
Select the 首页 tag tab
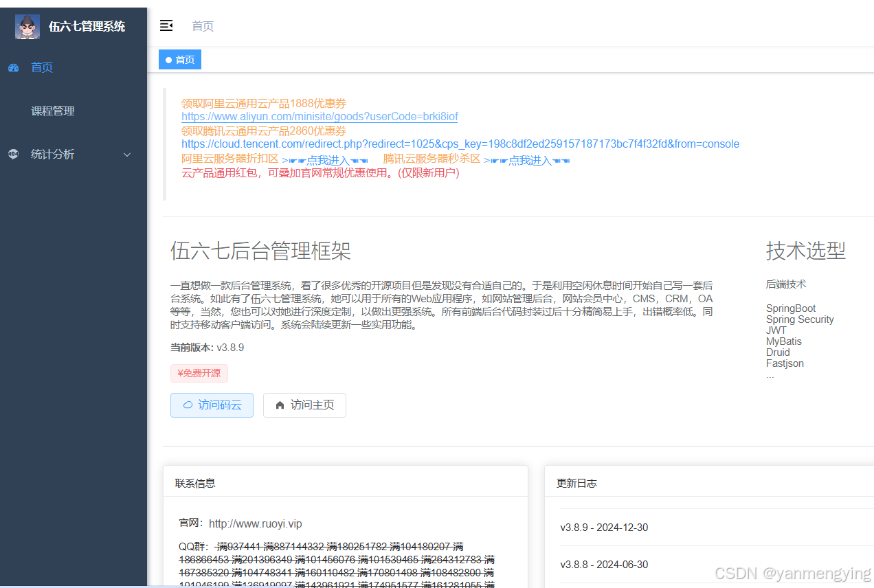tap(180, 60)
